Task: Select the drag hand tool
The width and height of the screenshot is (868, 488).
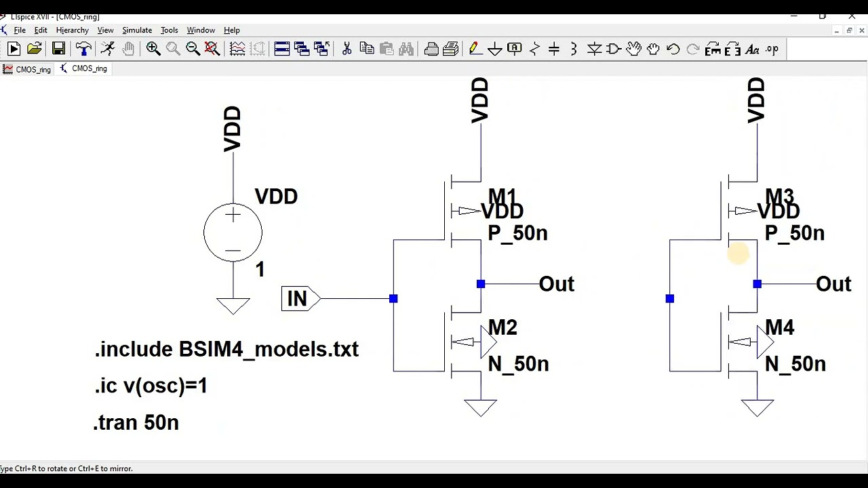Action: [653, 49]
